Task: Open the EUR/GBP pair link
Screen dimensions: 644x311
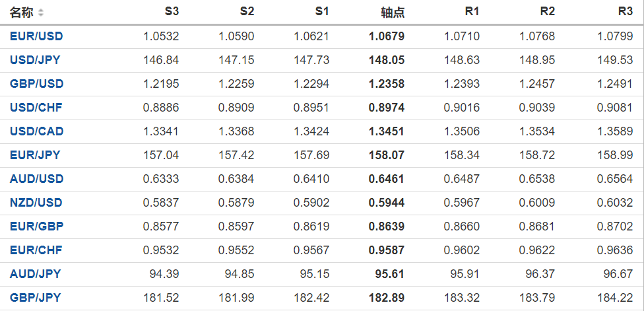Action: point(36,226)
